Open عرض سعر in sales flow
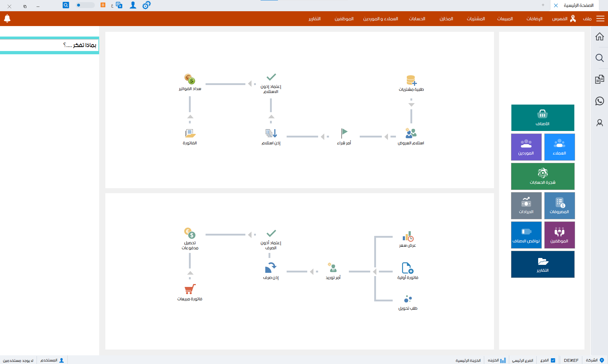Viewport: 608px width, 364px height. [x=408, y=237]
